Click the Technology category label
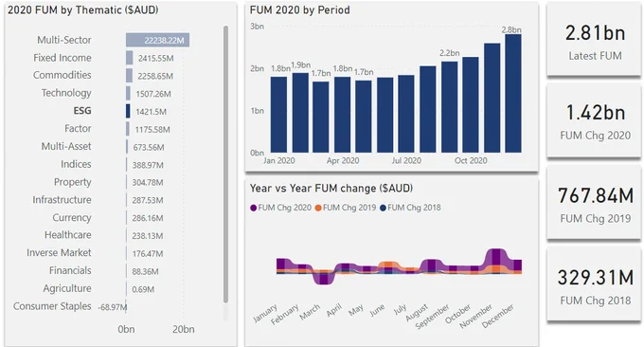 click(x=66, y=93)
